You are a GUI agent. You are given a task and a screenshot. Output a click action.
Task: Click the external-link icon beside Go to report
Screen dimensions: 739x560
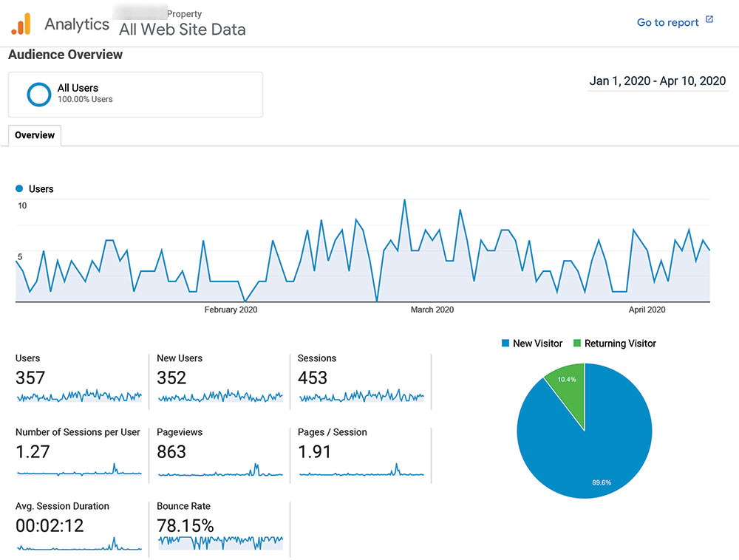point(709,19)
